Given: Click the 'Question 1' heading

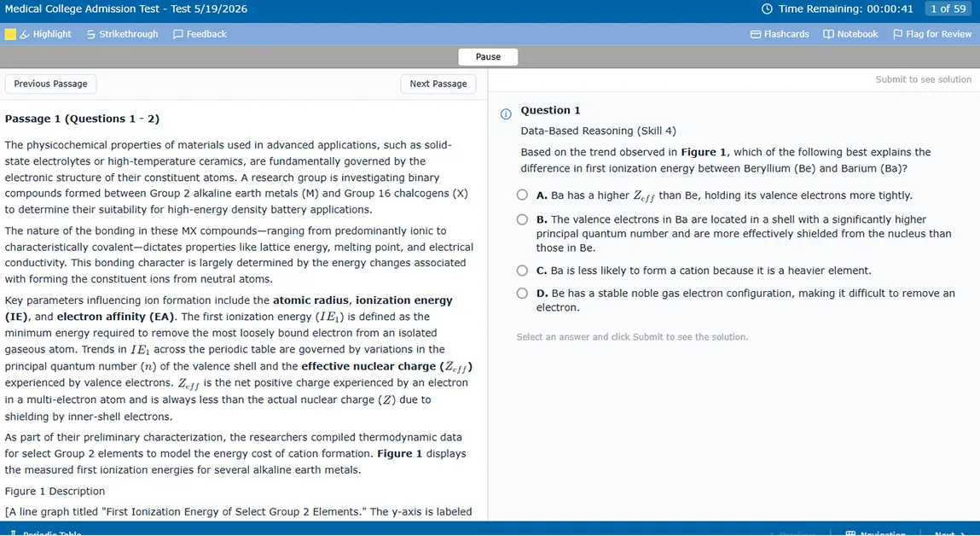Looking at the screenshot, I should (551, 110).
